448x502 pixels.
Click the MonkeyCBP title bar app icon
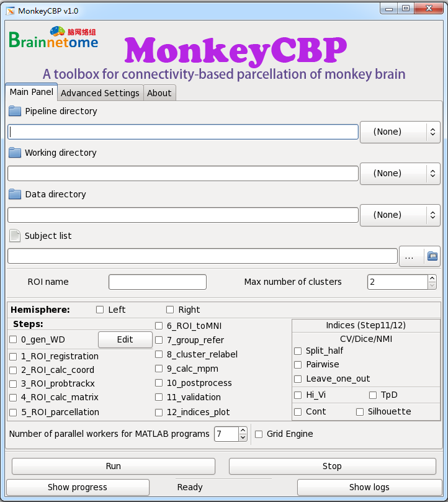tap(10, 11)
